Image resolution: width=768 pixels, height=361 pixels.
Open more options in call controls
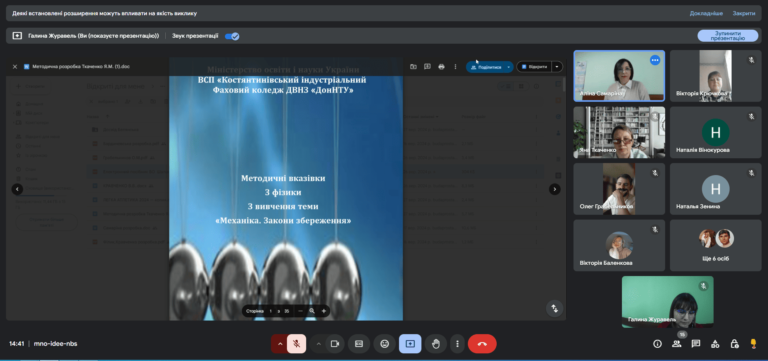point(457,344)
